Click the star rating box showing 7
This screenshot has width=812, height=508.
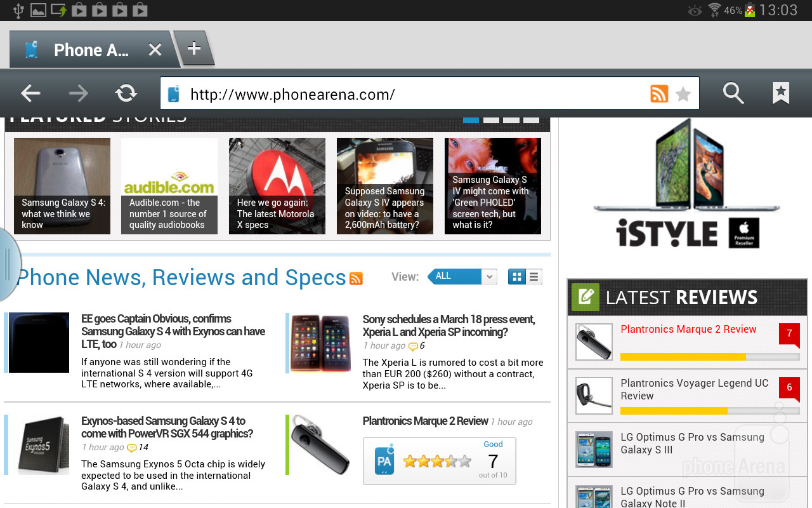click(439, 461)
